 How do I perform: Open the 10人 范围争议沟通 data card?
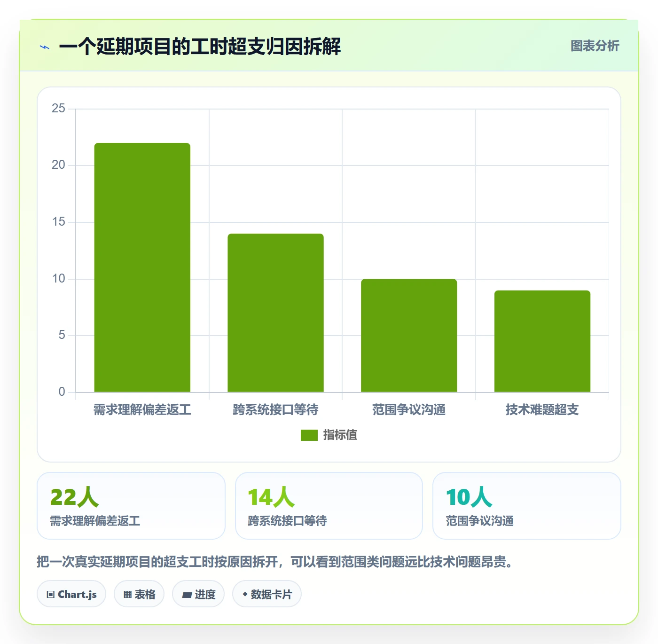[527, 506]
